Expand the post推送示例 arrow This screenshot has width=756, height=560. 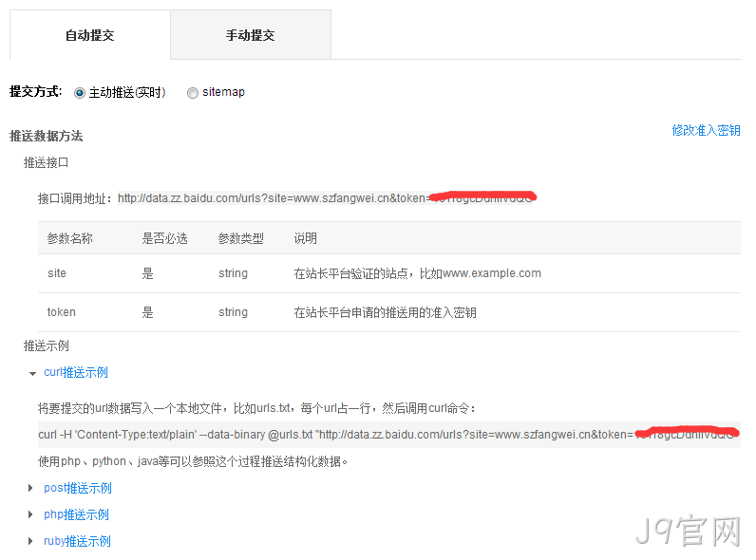click(x=30, y=488)
